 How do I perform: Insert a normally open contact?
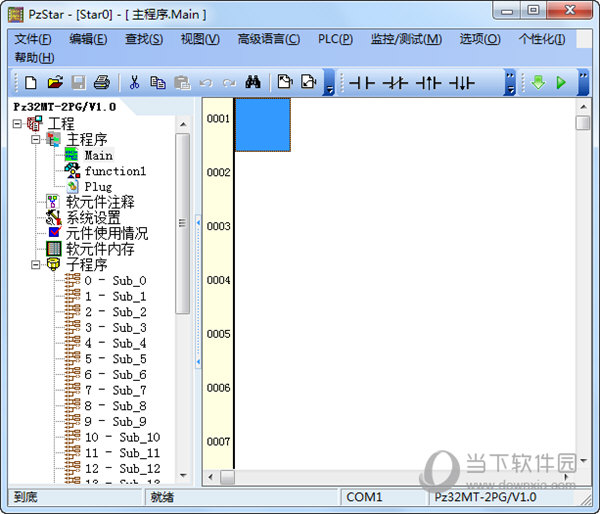361,83
